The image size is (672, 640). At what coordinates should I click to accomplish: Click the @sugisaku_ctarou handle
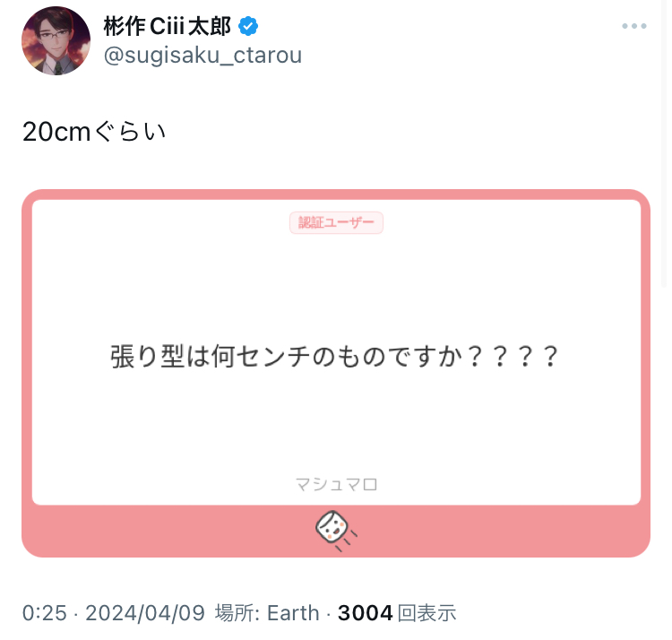(202, 56)
